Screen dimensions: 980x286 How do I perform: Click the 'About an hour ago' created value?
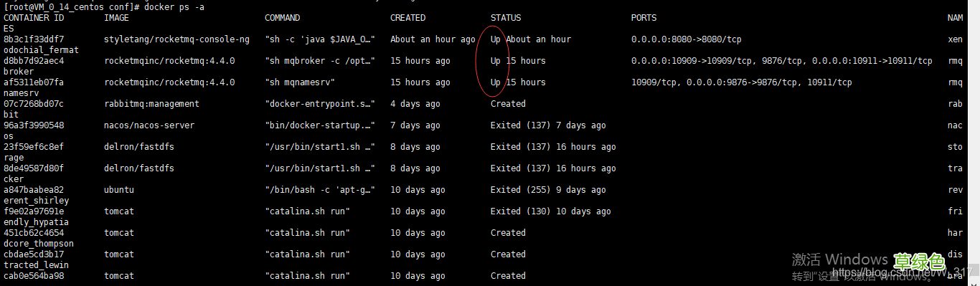[433, 39]
